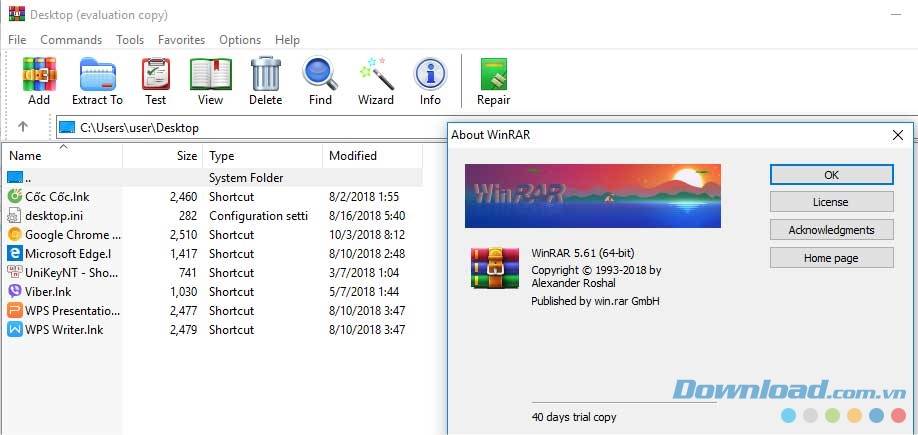Click the size value 282
This screenshot has width=918, height=435.
(x=188, y=215)
